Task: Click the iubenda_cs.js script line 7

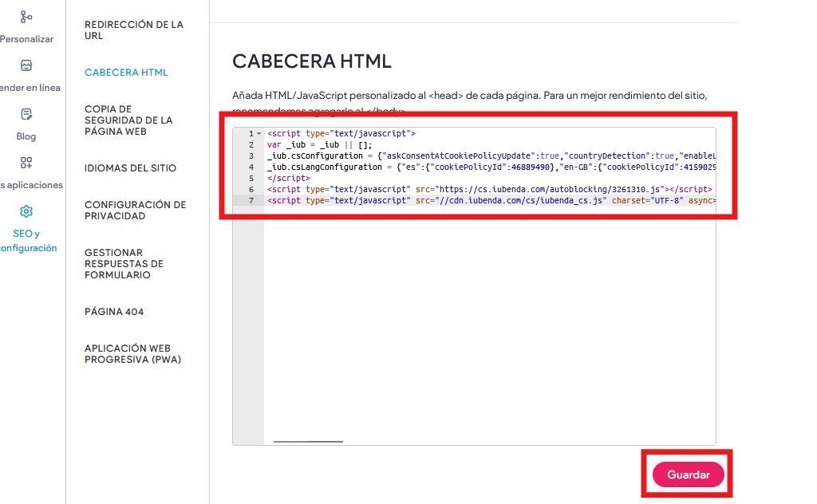Action: [x=491, y=200]
